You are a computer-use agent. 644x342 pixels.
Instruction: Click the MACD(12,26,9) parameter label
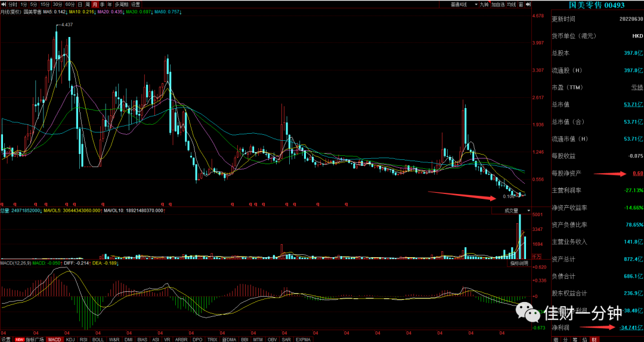coord(16,263)
